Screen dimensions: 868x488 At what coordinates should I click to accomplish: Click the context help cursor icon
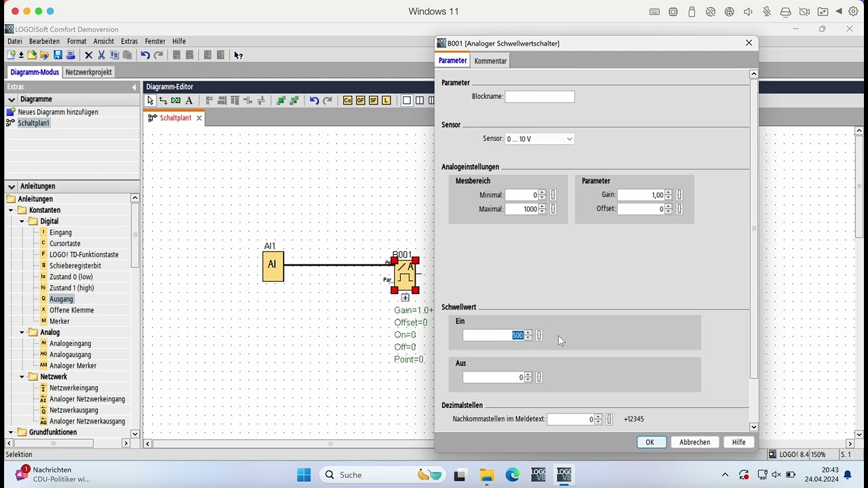[238, 55]
